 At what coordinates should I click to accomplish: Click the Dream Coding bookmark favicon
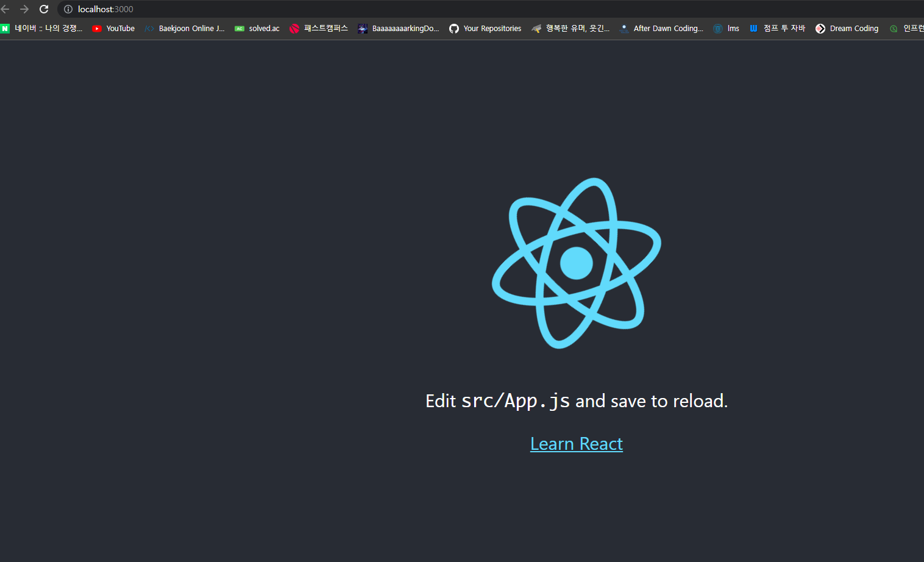click(x=820, y=29)
